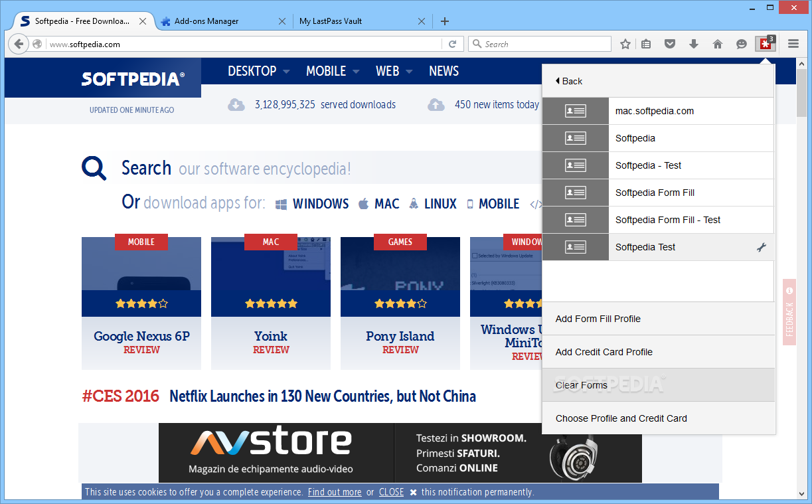The height and width of the screenshot is (504, 812).
Task: Select the Softpedia Form Fill profile entry
Action: (659, 193)
